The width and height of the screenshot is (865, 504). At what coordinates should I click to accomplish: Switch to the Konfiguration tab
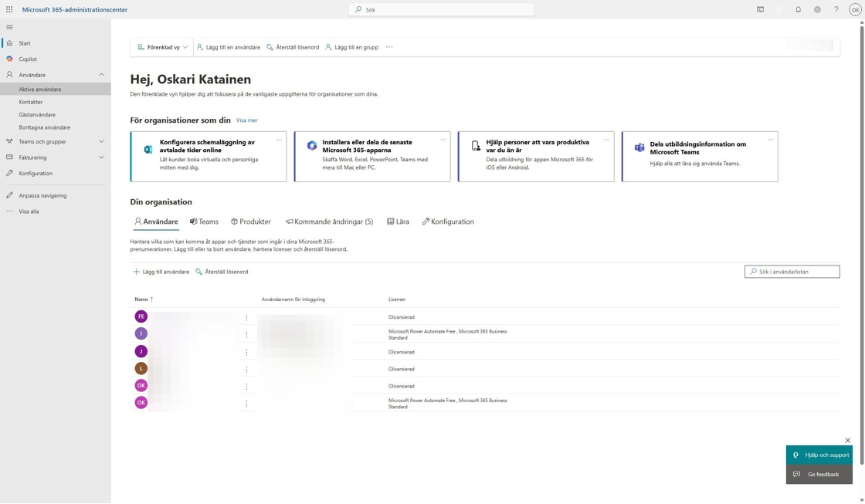(448, 222)
